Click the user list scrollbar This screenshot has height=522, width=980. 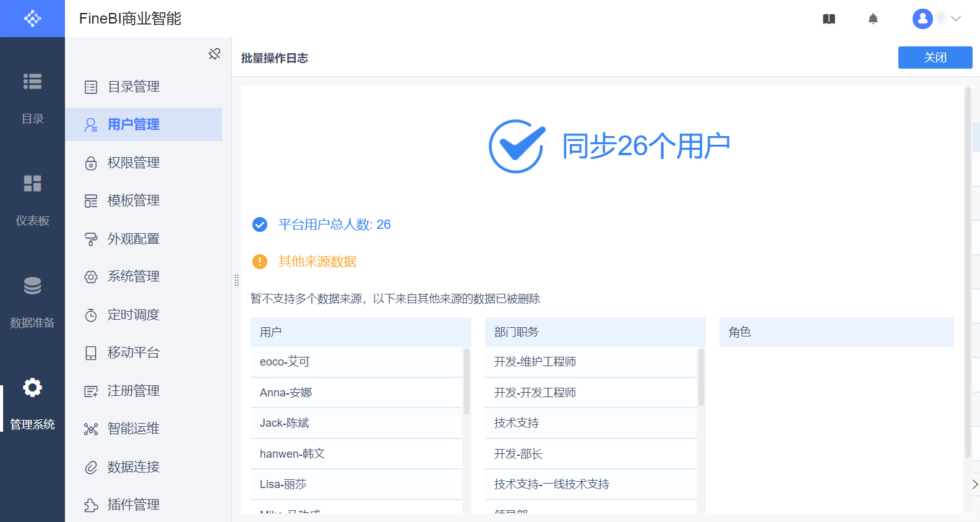click(466, 382)
